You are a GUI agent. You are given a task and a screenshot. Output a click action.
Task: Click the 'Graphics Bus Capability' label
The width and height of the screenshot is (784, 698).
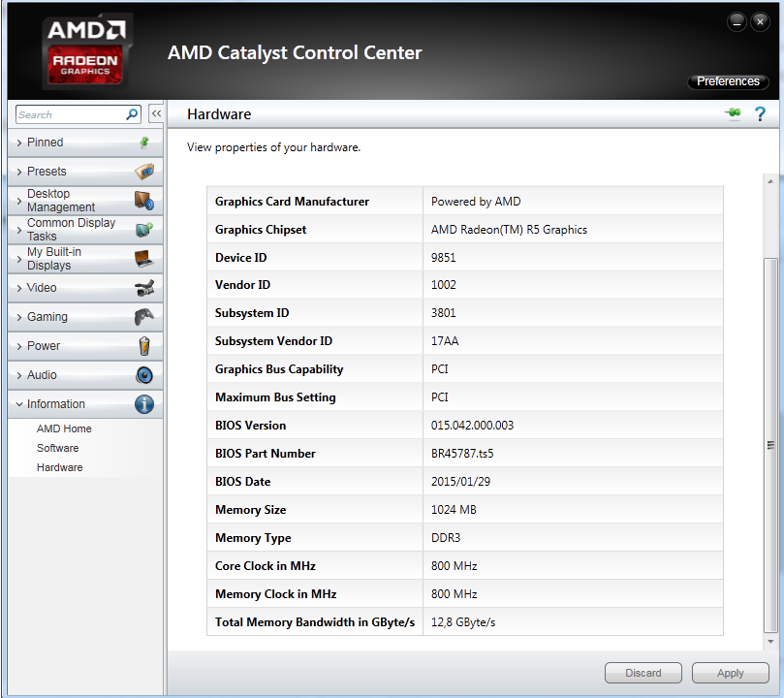(x=279, y=369)
